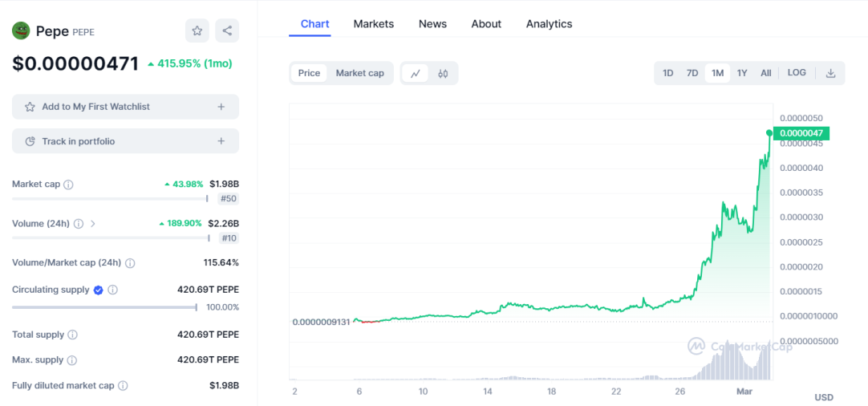Screen dimensions: 868x406
Task: Click the verified badge by Circulating supply
Action: 98,290
